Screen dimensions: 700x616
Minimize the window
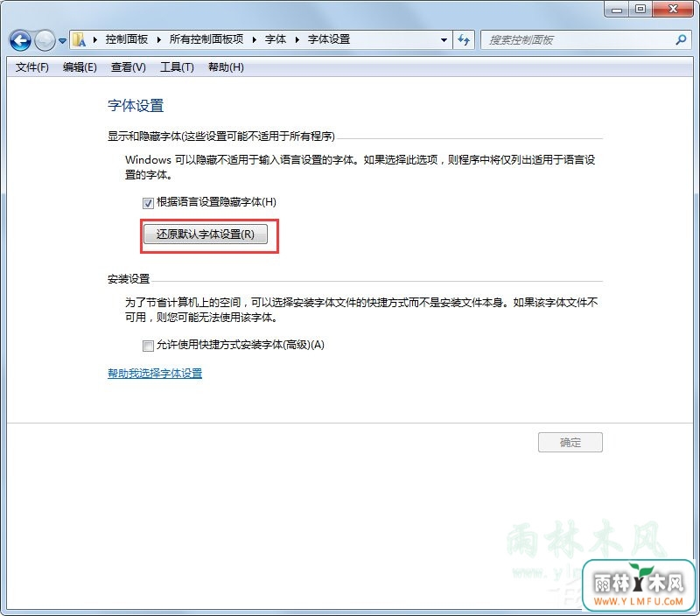pos(617,10)
